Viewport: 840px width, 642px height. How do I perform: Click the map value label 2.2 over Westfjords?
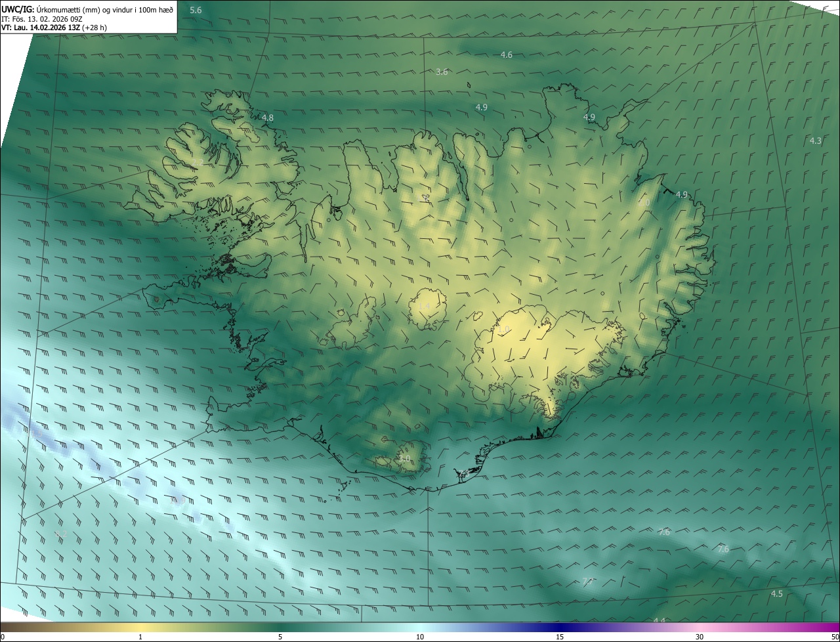[x=198, y=162]
